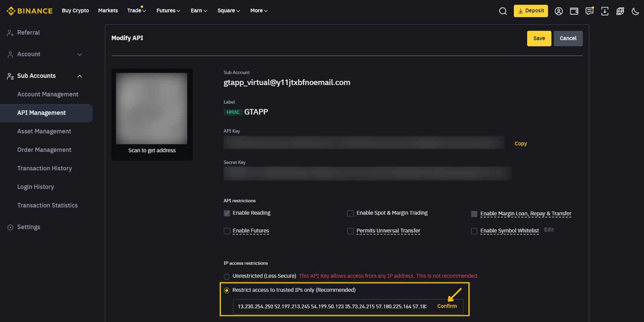Click the search magnifier icon in header

(503, 11)
